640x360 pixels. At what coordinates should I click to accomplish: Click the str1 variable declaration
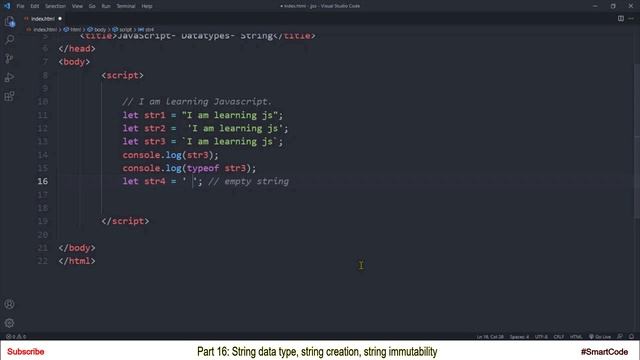(x=155, y=115)
